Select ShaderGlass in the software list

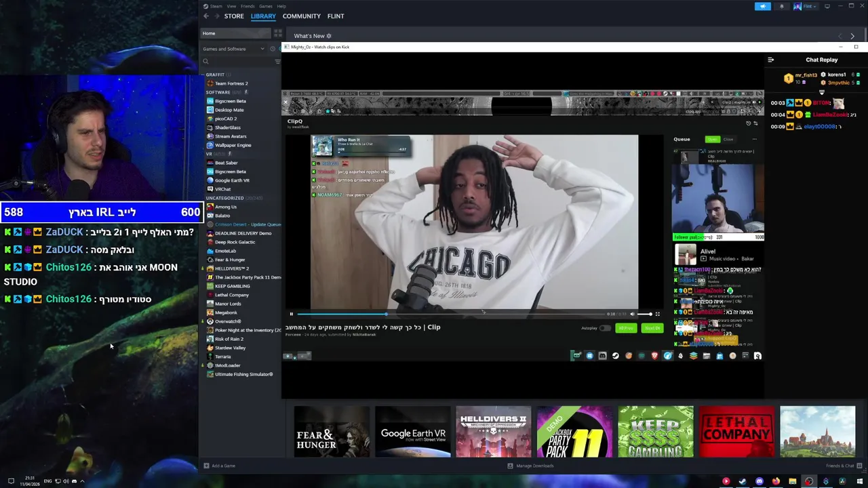tap(227, 127)
